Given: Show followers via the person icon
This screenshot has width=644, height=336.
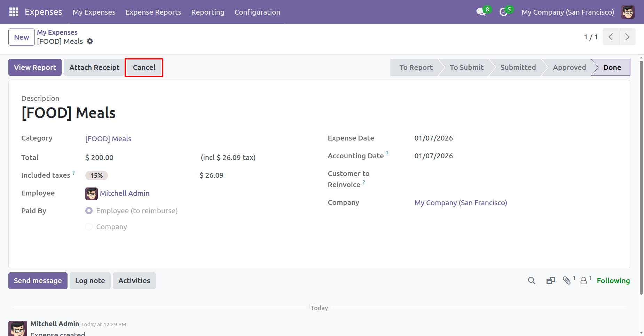Looking at the screenshot, I should click(x=584, y=281).
